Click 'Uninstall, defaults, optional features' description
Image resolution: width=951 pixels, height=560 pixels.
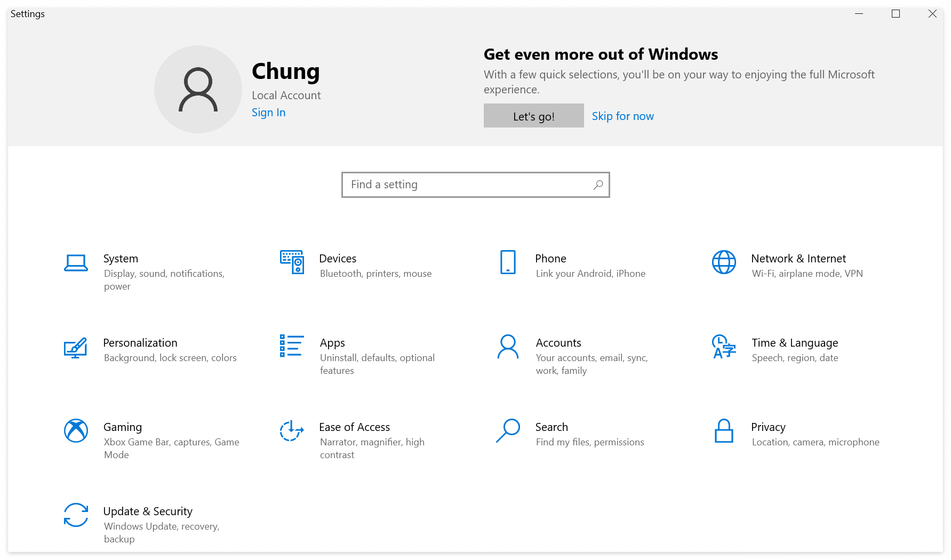[x=377, y=364]
